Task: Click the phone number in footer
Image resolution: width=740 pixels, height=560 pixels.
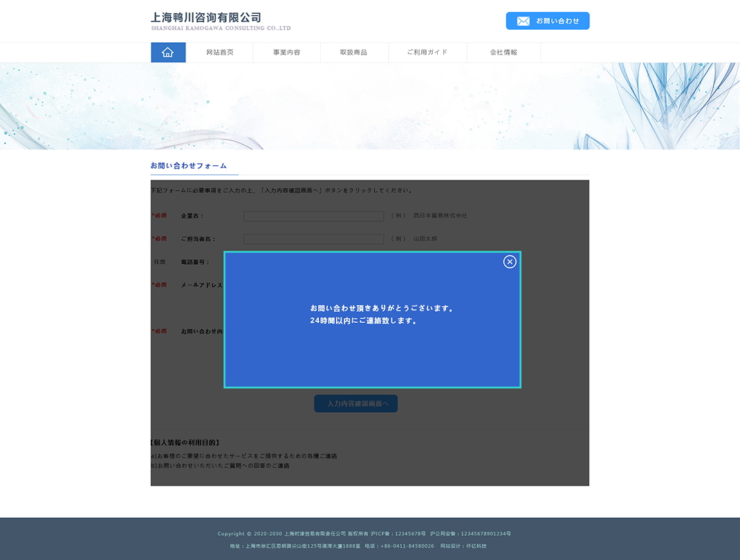Action: [400, 546]
